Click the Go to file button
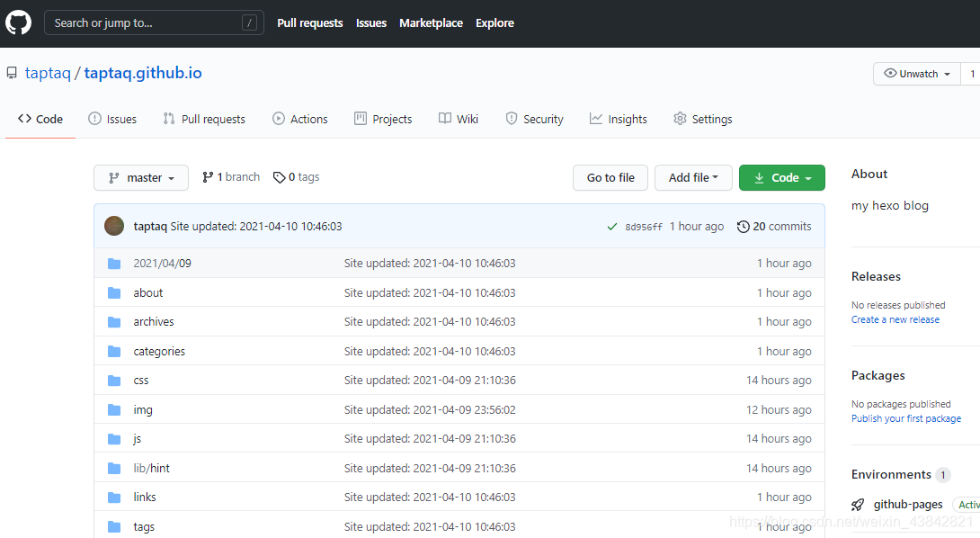The height and width of the screenshot is (538, 980). tap(610, 177)
